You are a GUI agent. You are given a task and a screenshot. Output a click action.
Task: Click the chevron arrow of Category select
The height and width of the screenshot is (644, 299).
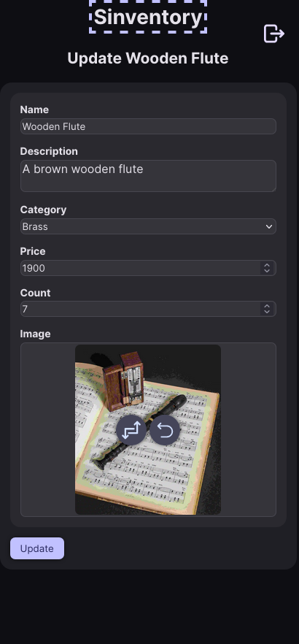point(269,226)
